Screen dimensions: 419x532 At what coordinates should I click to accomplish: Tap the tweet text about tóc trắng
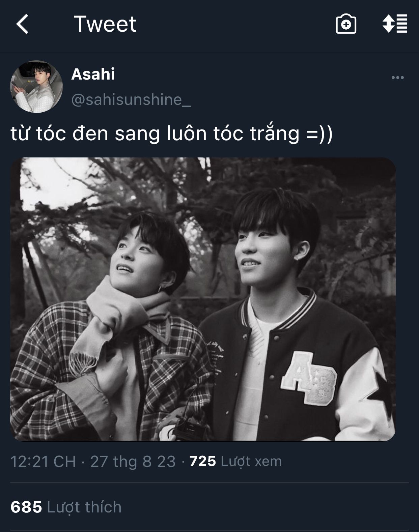(x=171, y=134)
